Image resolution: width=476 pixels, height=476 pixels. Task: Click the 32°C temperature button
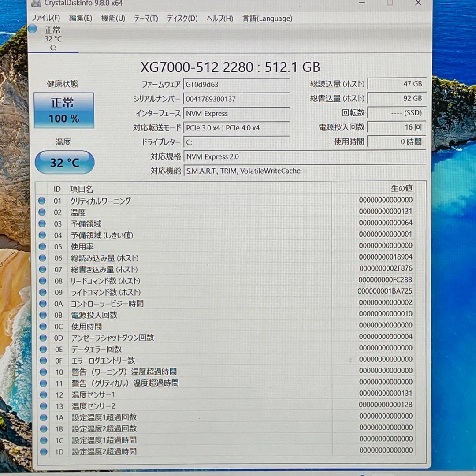click(x=64, y=162)
